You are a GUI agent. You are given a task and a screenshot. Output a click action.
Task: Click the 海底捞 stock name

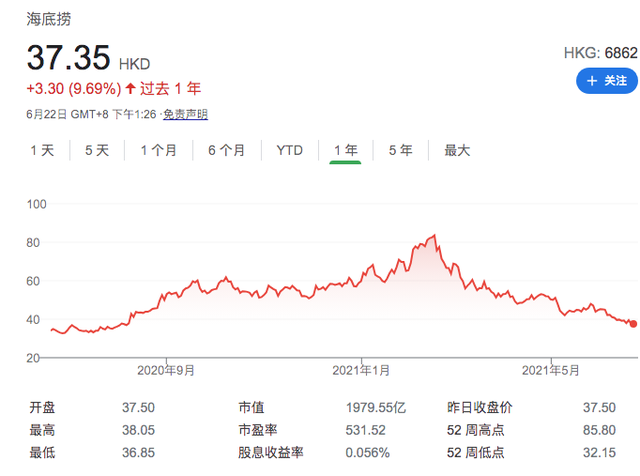tap(49, 19)
